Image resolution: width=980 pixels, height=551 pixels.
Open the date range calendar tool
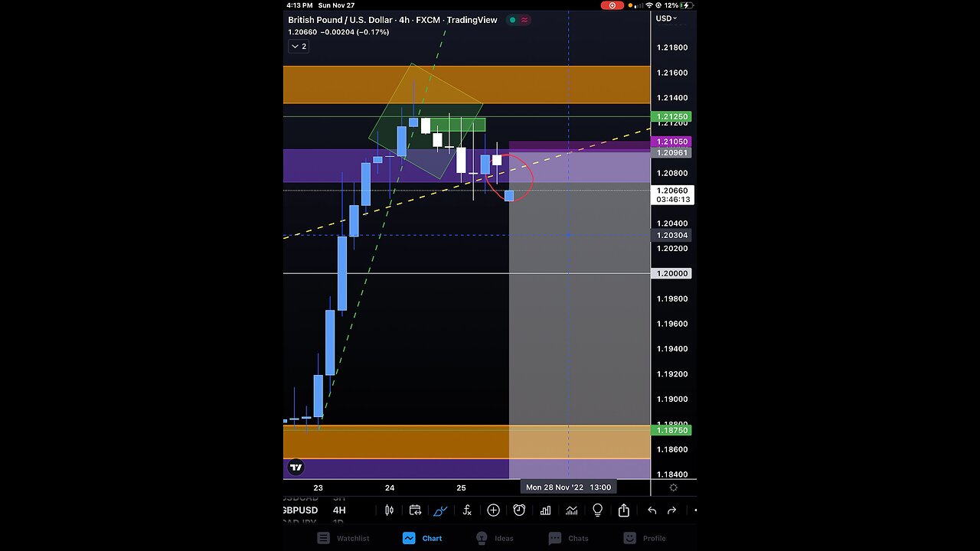click(415, 510)
